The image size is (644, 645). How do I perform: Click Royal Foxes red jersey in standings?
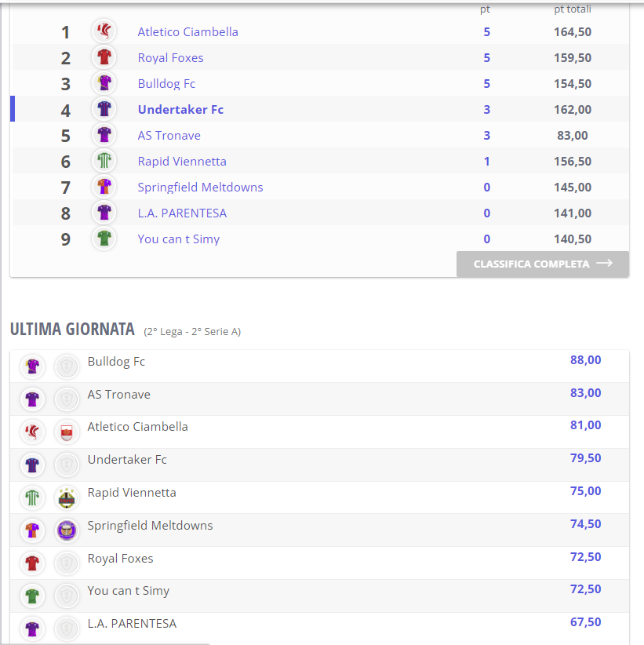(104, 57)
